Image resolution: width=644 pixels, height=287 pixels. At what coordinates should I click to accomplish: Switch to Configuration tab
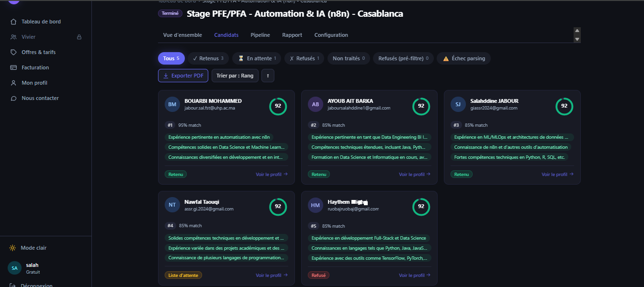[331, 35]
